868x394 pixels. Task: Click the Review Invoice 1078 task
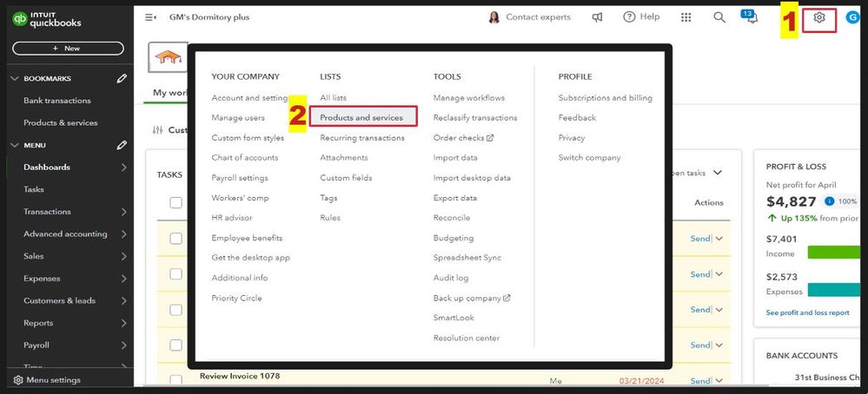pyautogui.click(x=240, y=377)
